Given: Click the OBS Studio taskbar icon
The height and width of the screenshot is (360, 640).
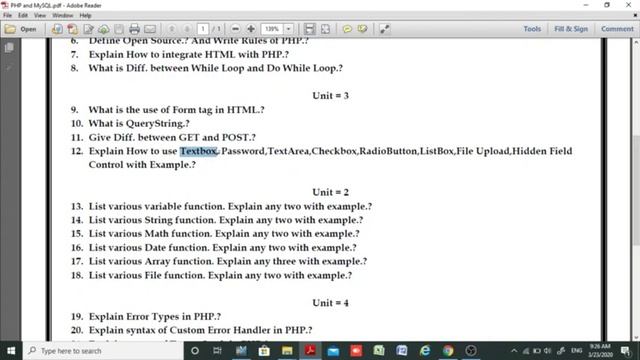Looking at the screenshot, I should coord(471,351).
